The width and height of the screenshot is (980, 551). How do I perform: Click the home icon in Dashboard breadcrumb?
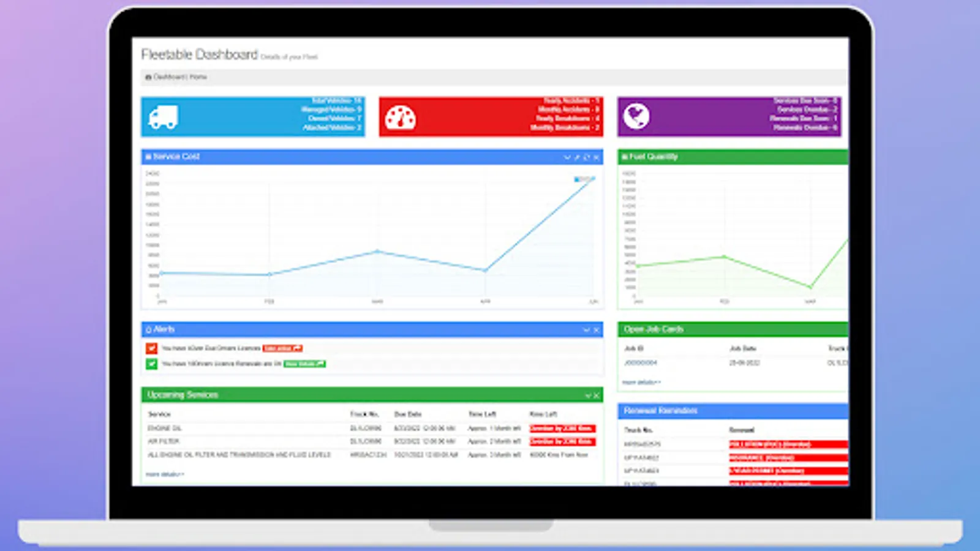(148, 77)
